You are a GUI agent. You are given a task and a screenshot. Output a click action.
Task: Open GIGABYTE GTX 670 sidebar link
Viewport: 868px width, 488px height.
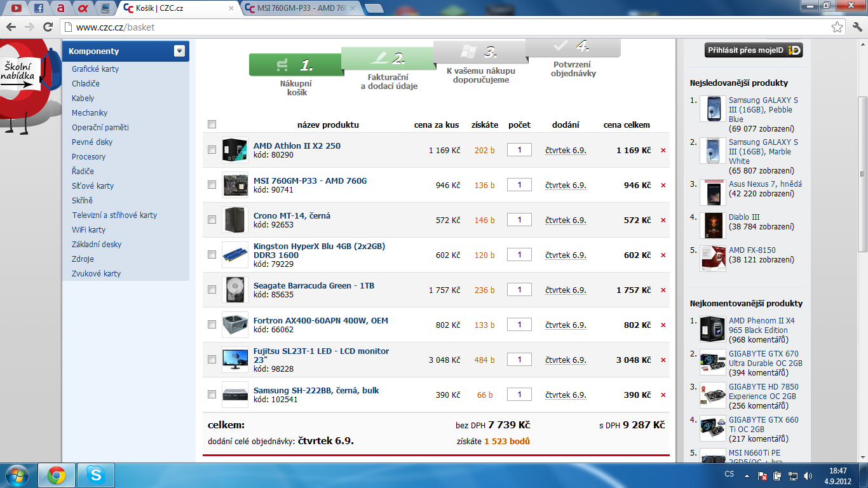point(765,358)
